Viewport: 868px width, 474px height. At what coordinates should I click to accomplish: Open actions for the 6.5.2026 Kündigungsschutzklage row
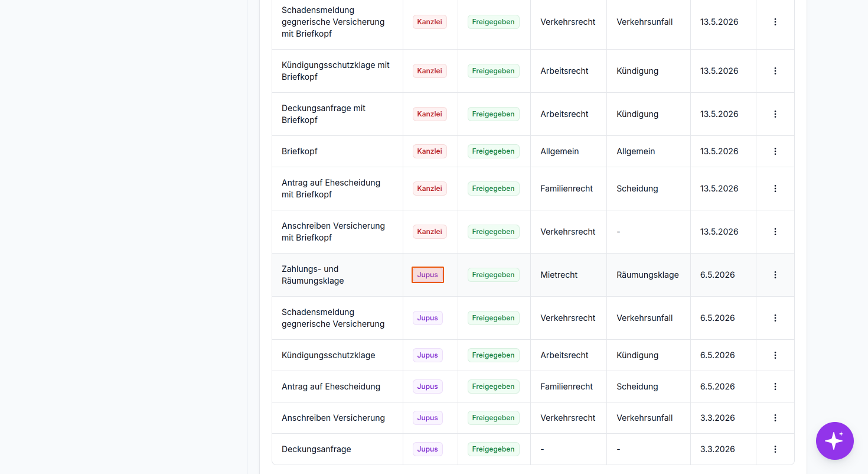click(x=775, y=355)
